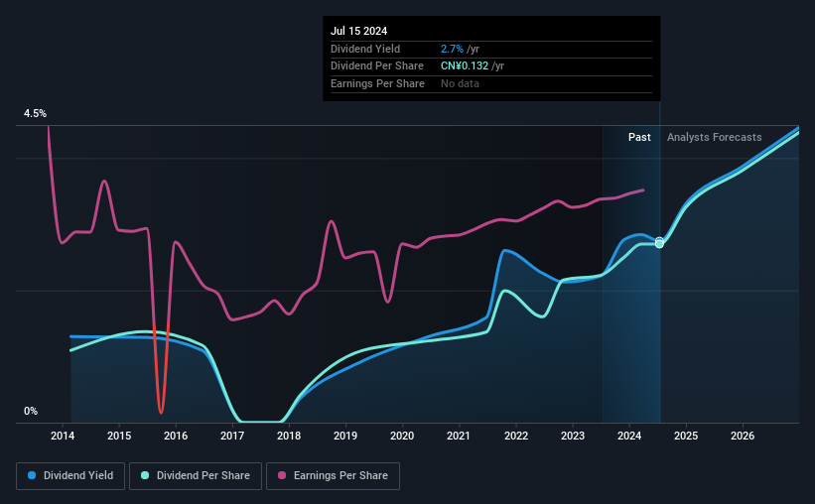Click the 2014 x-axis label
The width and height of the screenshot is (815, 504).
[x=63, y=436]
